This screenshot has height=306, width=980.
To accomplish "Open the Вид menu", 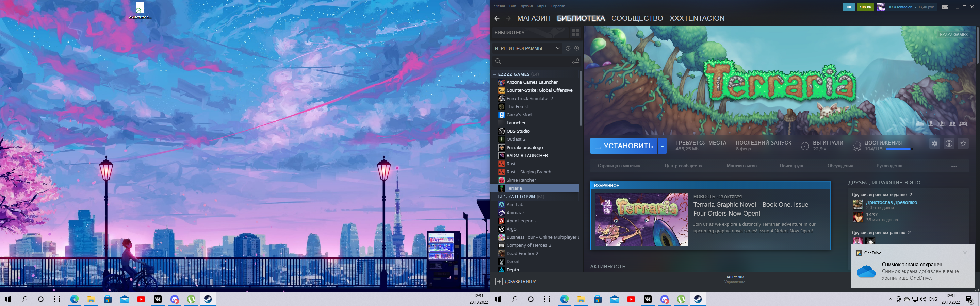I will tap(513, 6).
